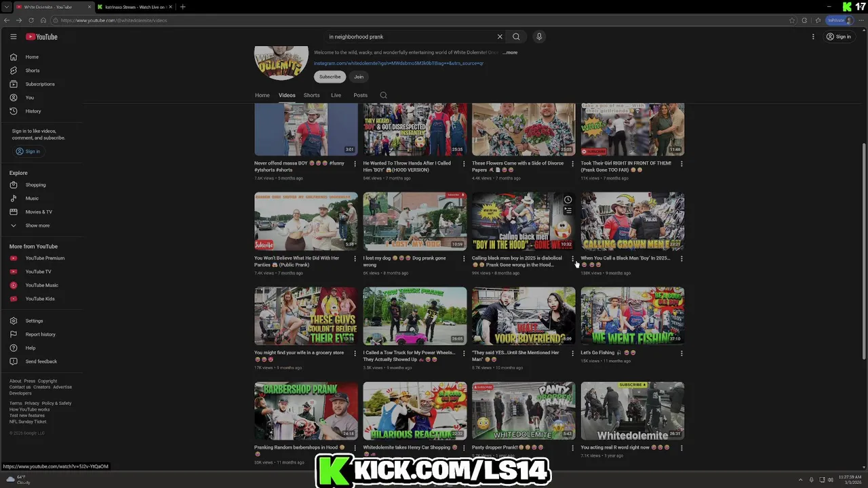
Task: Subscribe to White Dolemite channel
Action: (330, 77)
